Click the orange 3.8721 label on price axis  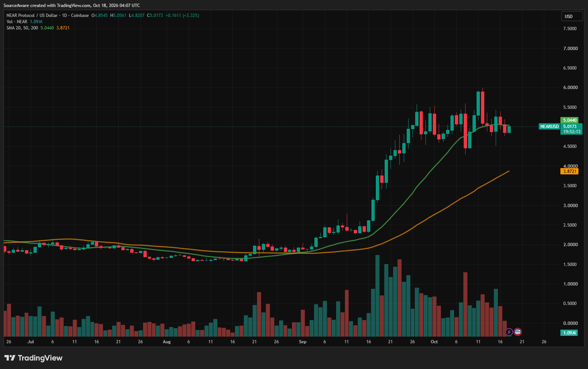tap(570, 171)
